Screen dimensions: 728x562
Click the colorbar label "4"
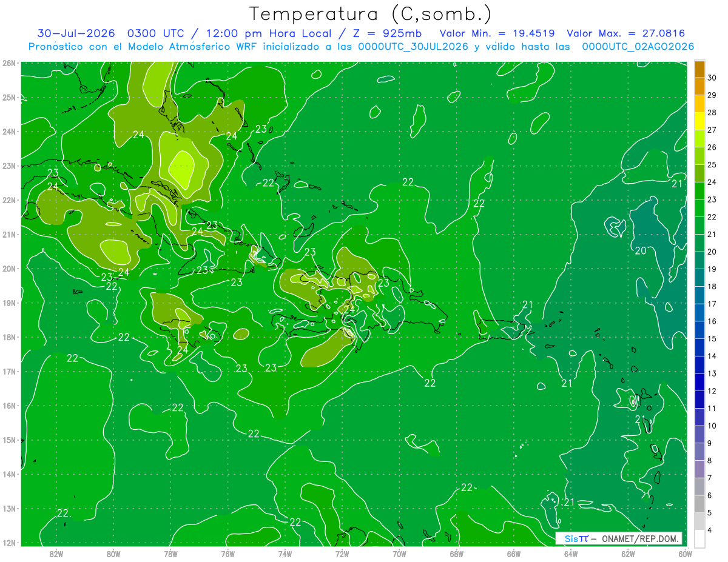click(710, 529)
